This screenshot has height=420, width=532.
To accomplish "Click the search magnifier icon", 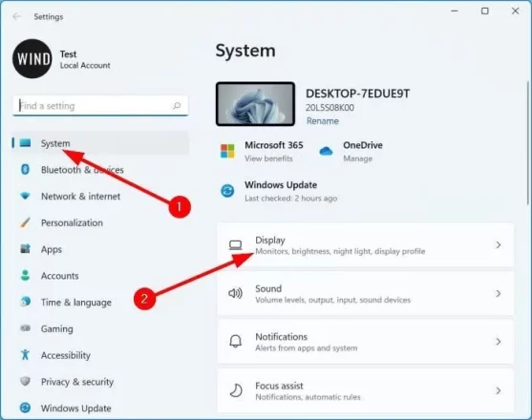I will [x=177, y=106].
